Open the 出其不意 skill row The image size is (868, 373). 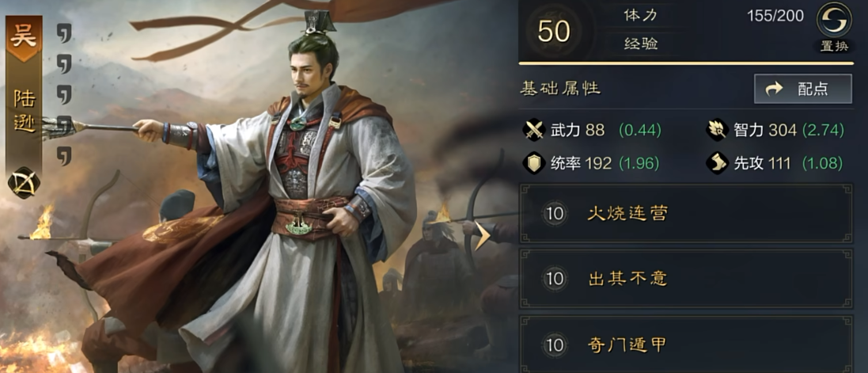(685, 279)
